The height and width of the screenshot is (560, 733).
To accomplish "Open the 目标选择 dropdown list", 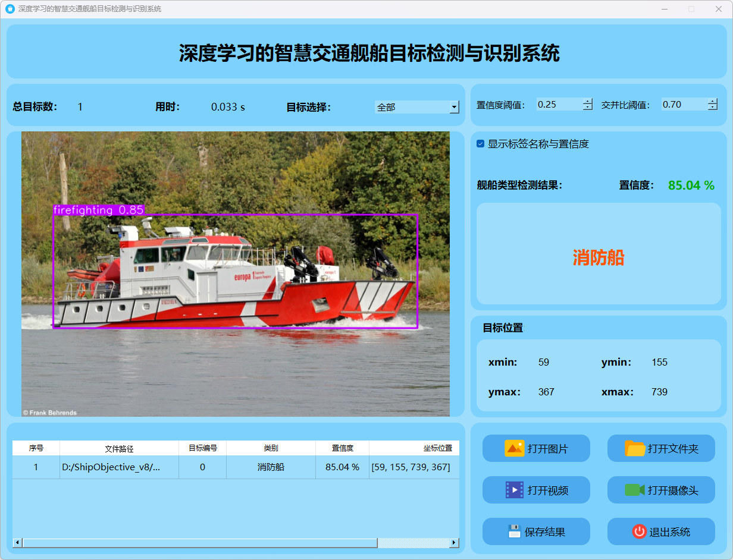I will [x=455, y=108].
